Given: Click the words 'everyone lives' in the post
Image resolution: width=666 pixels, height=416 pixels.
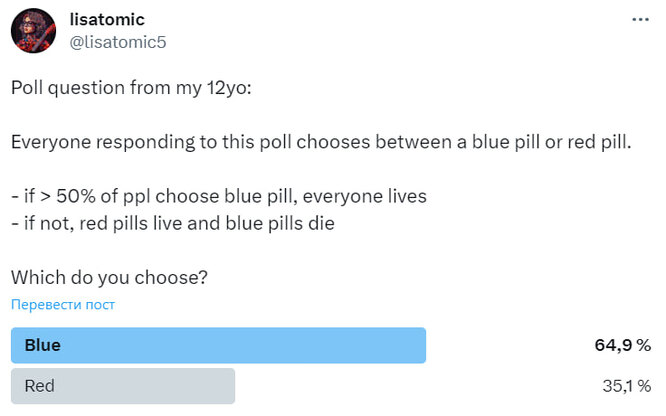Looking at the screenshot, I should point(364,196).
